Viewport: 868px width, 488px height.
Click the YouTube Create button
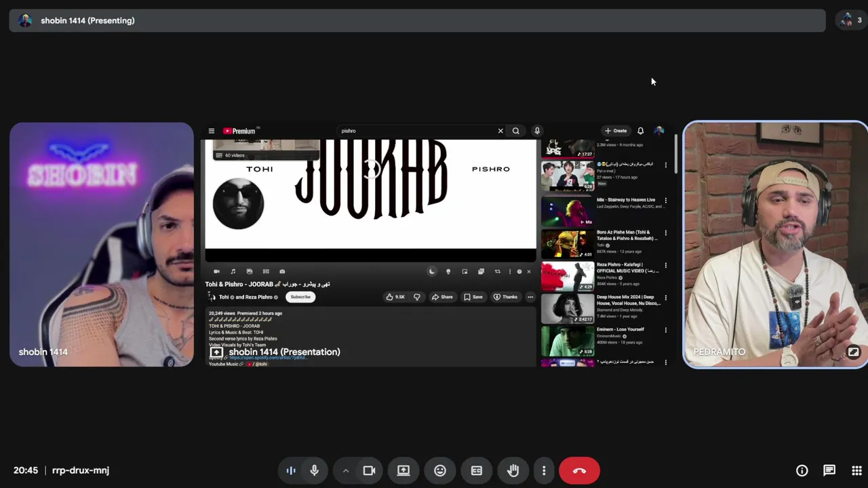tap(616, 131)
